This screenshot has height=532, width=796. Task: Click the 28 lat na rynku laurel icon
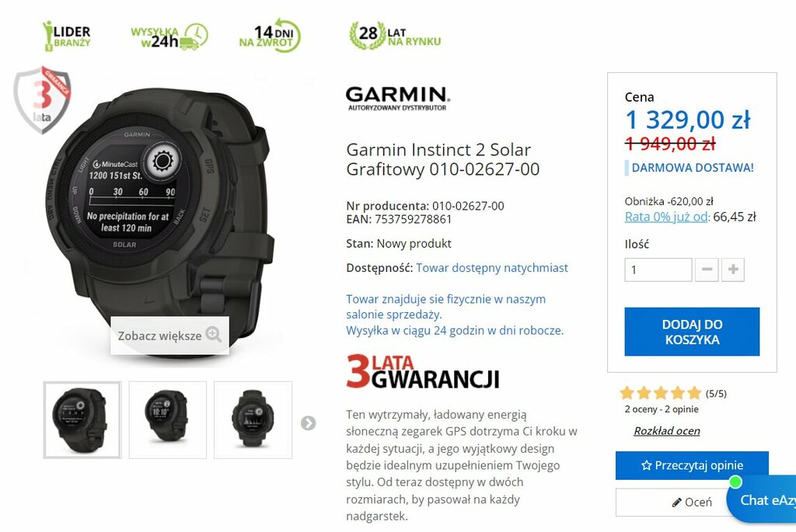(x=394, y=36)
